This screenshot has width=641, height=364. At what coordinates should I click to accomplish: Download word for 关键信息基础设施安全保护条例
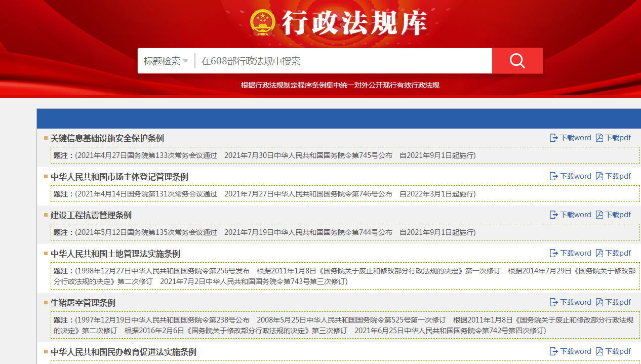pyautogui.click(x=571, y=138)
